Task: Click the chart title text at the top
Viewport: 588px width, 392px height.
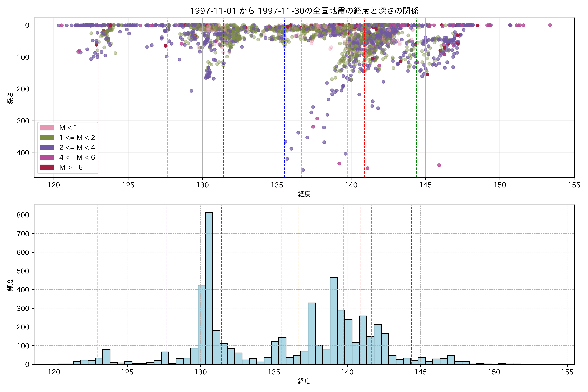Action: pos(304,11)
